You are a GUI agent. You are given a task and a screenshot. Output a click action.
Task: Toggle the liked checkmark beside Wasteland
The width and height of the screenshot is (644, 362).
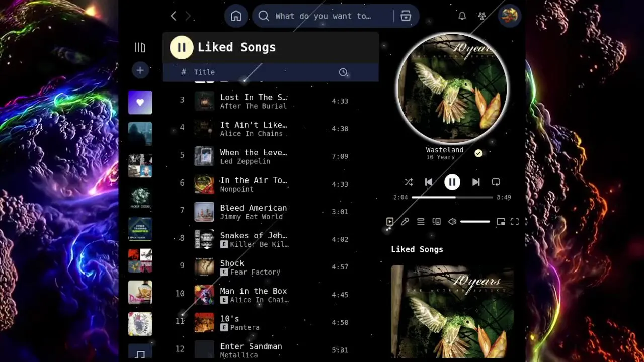(478, 153)
